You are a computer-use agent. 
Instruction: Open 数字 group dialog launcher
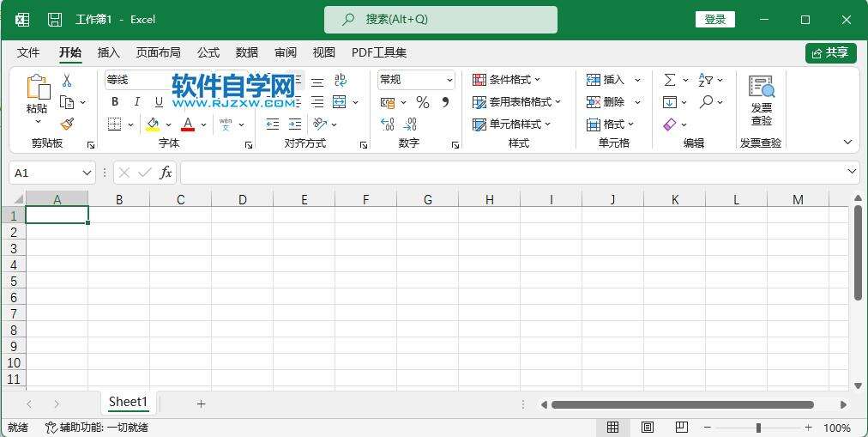pyautogui.click(x=455, y=145)
